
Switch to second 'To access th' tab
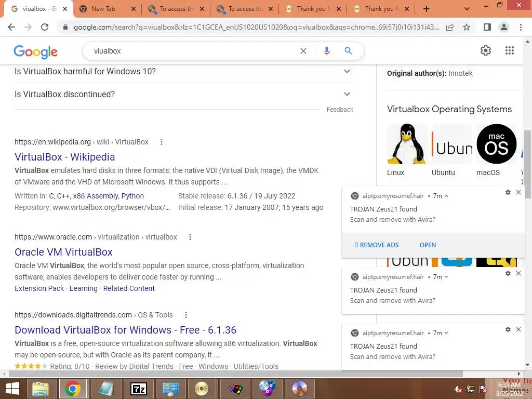pyautogui.click(x=245, y=9)
